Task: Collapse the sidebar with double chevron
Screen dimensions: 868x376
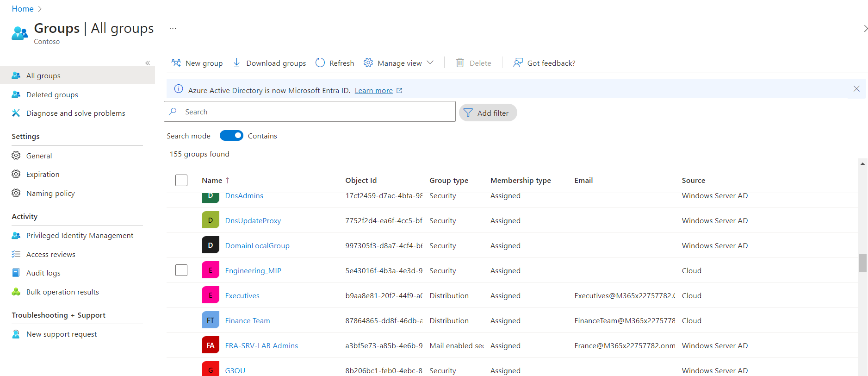Action: [x=148, y=63]
